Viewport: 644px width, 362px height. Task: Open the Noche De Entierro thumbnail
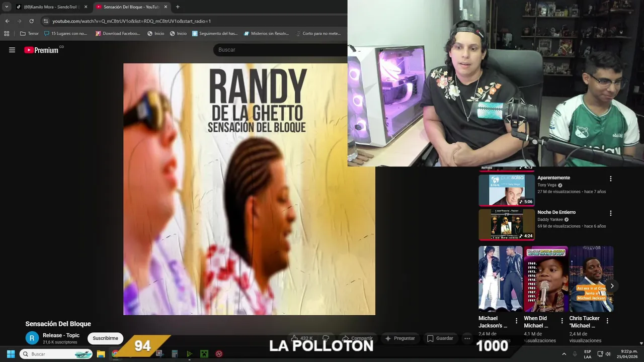[507, 225]
